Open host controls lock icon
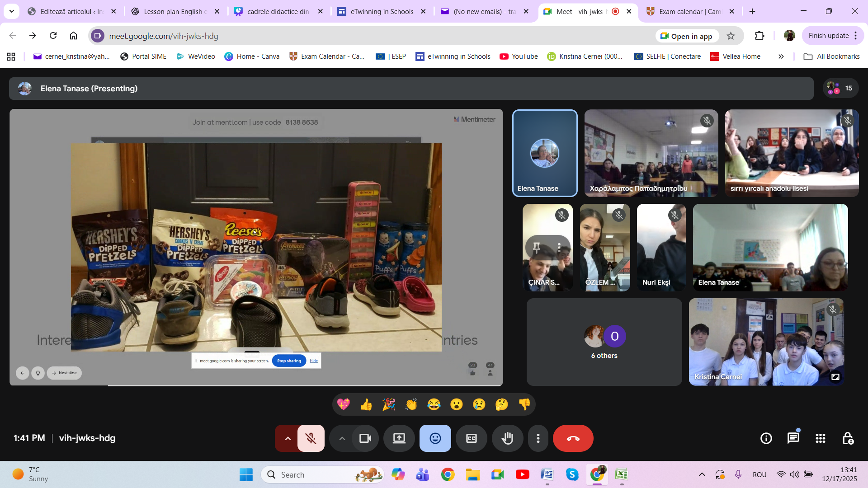This screenshot has height=488, width=868. 848,438
